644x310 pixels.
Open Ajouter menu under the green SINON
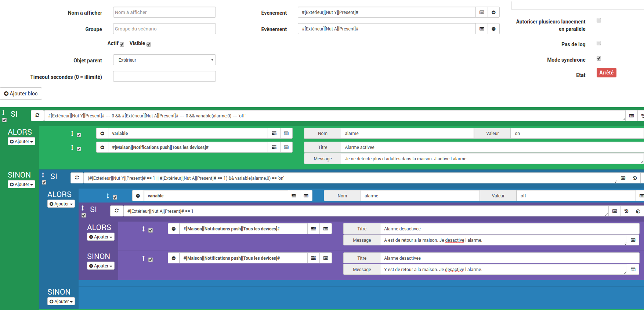tap(21, 185)
